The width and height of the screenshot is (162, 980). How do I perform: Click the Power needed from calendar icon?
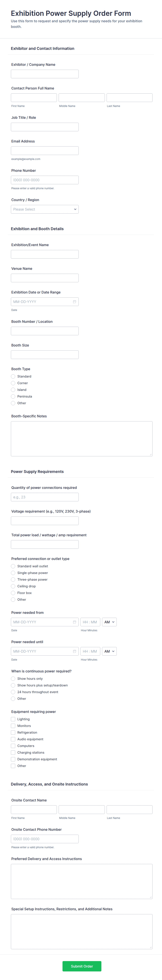coord(74,622)
